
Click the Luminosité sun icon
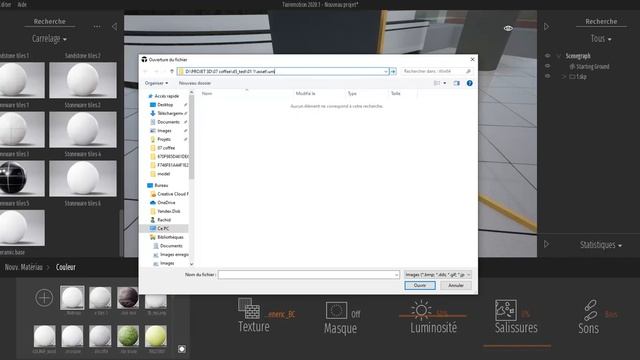tap(421, 309)
